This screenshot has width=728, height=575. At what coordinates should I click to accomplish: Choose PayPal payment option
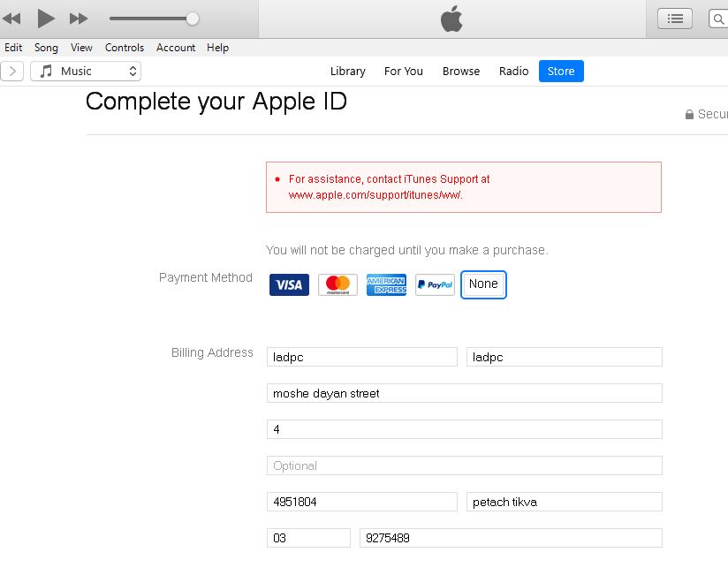coord(434,284)
